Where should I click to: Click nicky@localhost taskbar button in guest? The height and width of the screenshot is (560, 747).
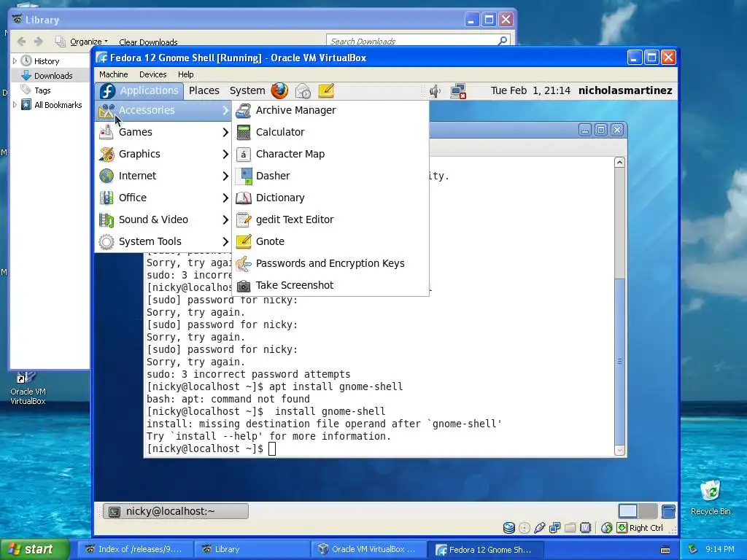(176, 511)
